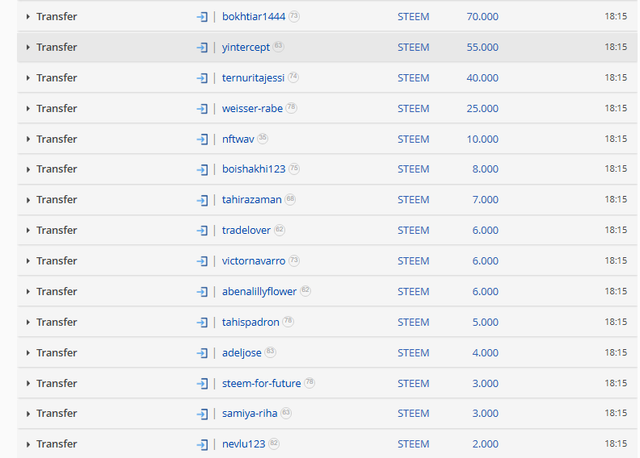
Task: Click the 10.000 amount value
Action: pyautogui.click(x=482, y=139)
